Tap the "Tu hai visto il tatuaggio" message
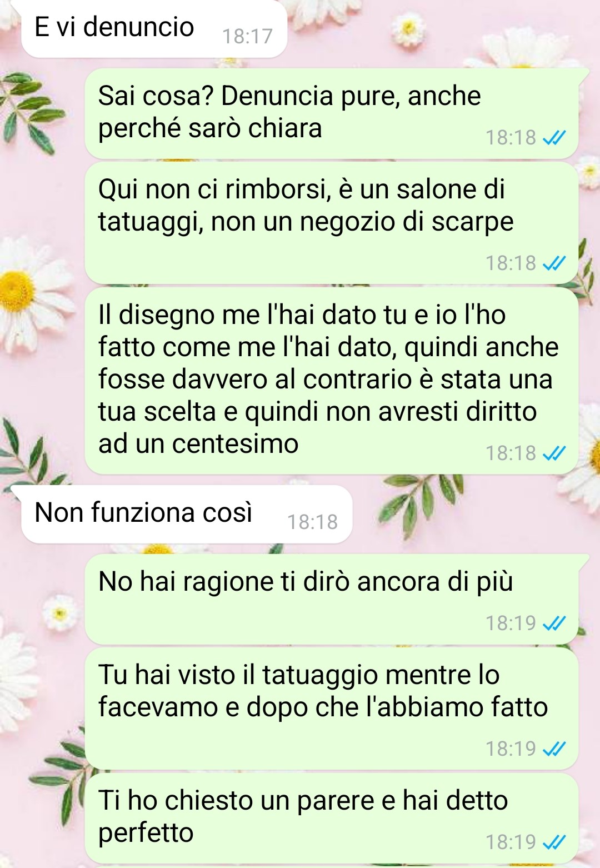This screenshot has width=600, height=868. [x=332, y=709]
